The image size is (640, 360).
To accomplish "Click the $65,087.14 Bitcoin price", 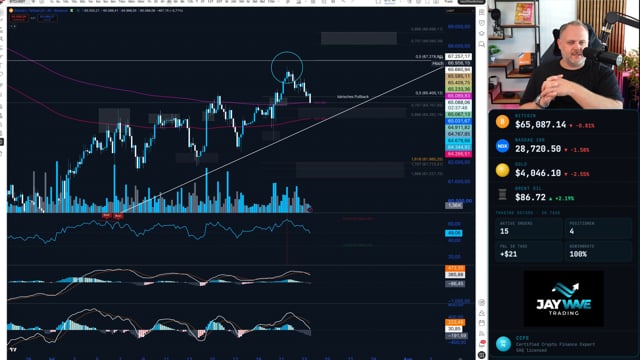I will pos(540,124).
